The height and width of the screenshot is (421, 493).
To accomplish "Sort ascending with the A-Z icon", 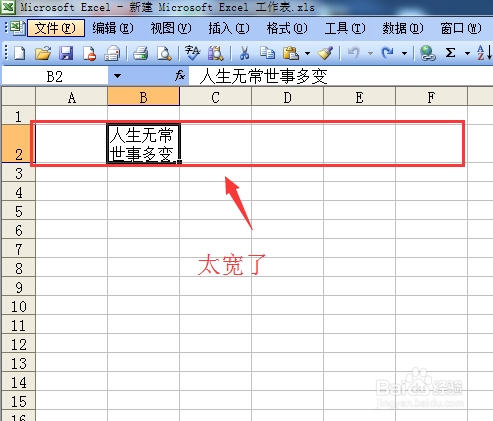I will point(484,53).
